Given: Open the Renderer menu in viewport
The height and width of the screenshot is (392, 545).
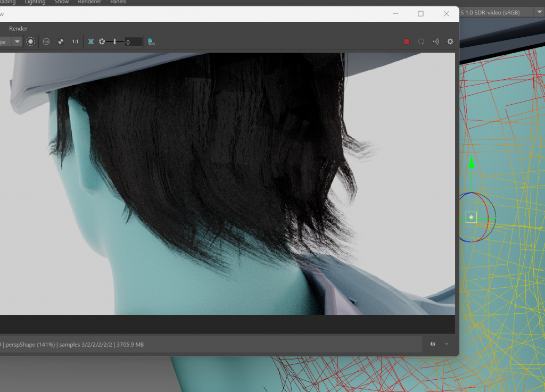Looking at the screenshot, I should [x=89, y=2].
